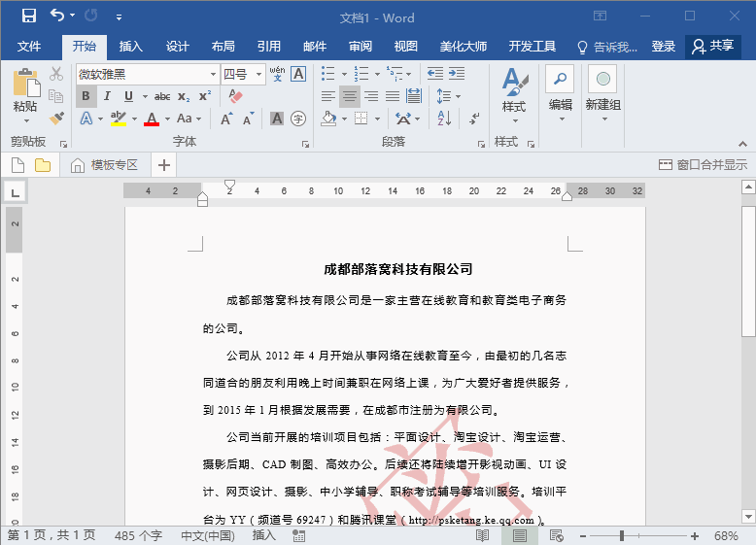Open the font name dropdown
This screenshot has height=545, width=756.
coord(213,74)
